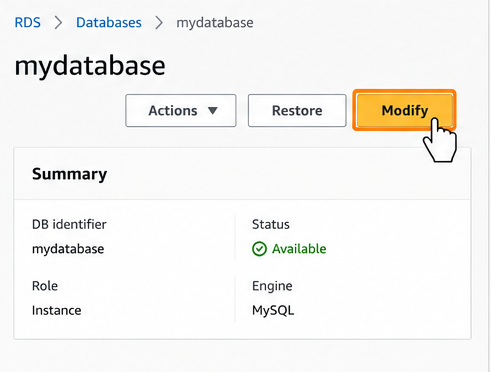This screenshot has width=491, height=372.
Task: Click the Modify button
Action: click(405, 110)
